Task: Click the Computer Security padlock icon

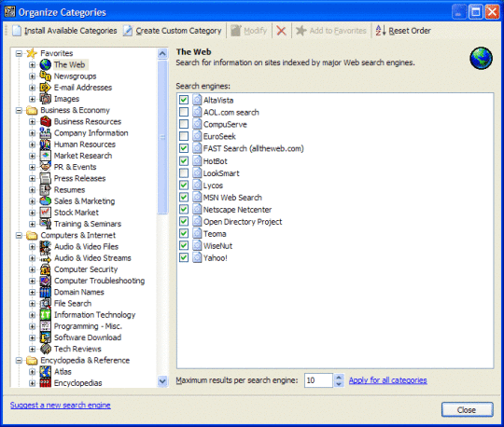Action: pyautogui.click(x=46, y=269)
